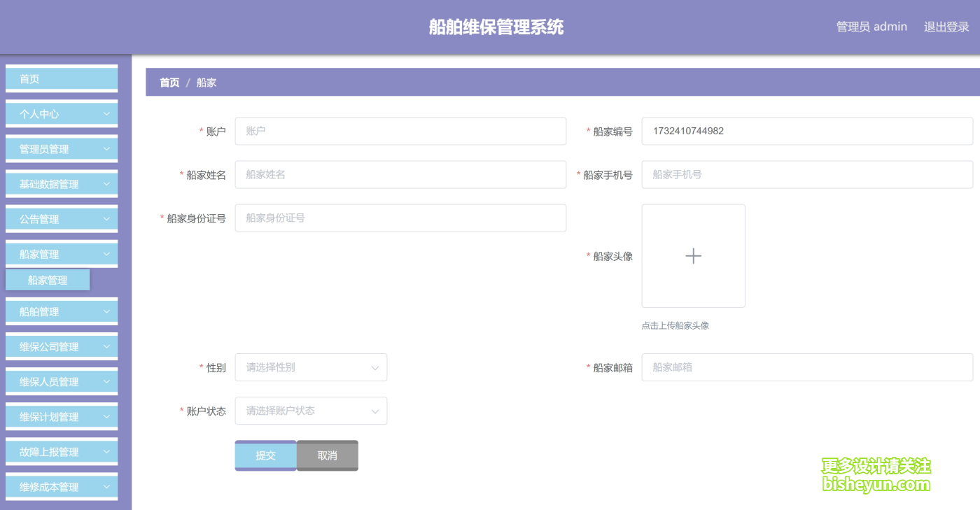Screen dimensions: 980x510
Task: Click the chevron beside 个人中心
Action: pos(106,114)
